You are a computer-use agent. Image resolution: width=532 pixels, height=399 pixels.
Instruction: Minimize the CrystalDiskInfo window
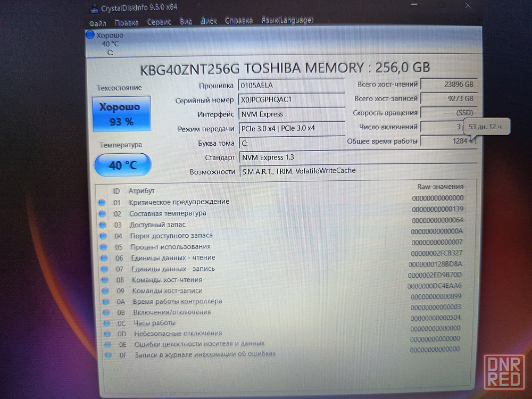pyautogui.click(x=414, y=5)
